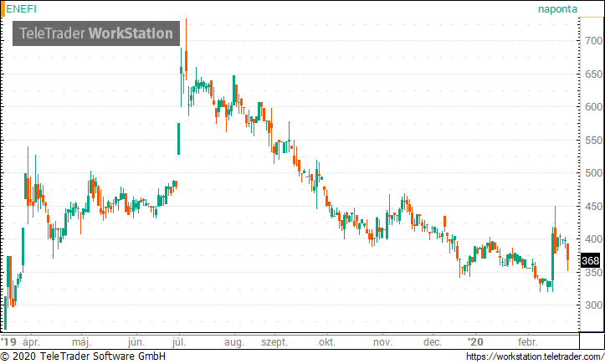Click the 650 price axis label
This screenshot has height=364, width=605.
[x=593, y=74]
